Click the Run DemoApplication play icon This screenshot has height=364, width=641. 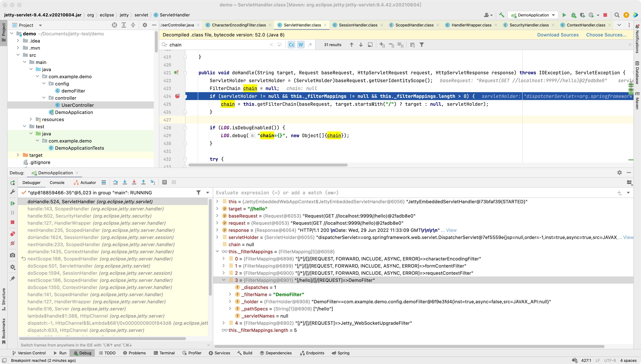(564, 15)
